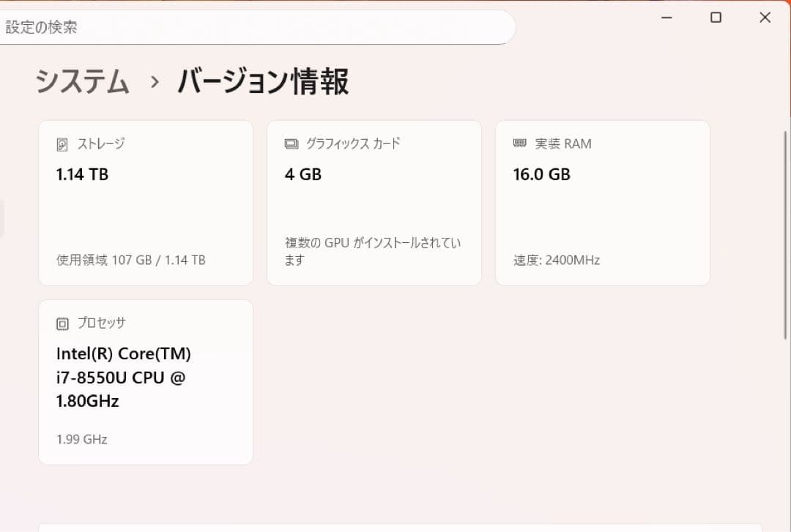Click the ストレージ disk icon
The image size is (791, 532).
coord(62,143)
